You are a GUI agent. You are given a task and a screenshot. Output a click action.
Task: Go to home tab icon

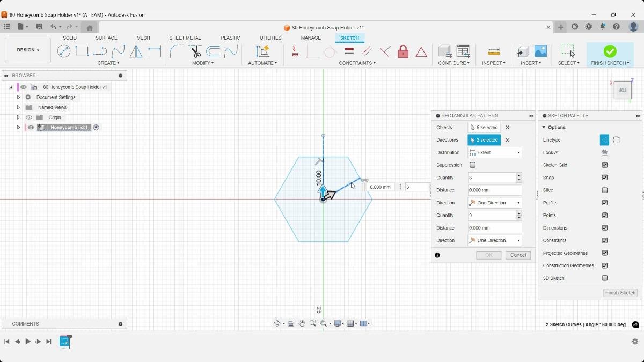click(x=90, y=27)
